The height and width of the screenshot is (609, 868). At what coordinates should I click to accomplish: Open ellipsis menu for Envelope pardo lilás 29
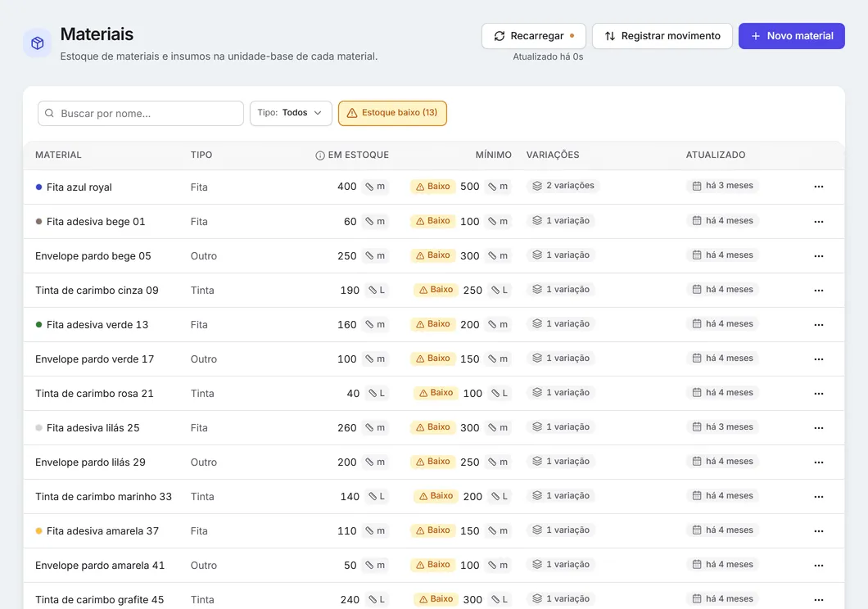point(819,462)
